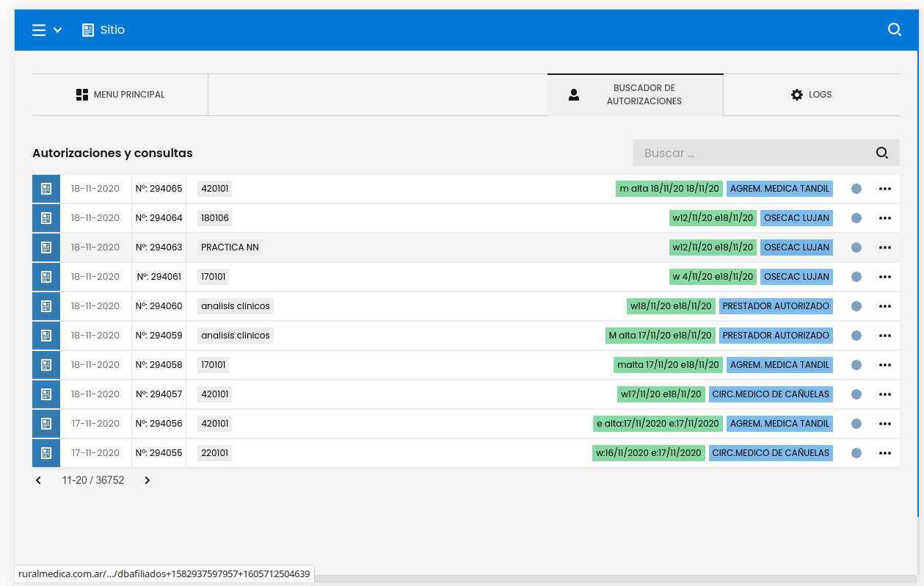The width and height of the screenshot is (924, 586).
Task: Click the green tag 'e alta:17/11/2020 e:17/11/2020'
Action: click(658, 424)
